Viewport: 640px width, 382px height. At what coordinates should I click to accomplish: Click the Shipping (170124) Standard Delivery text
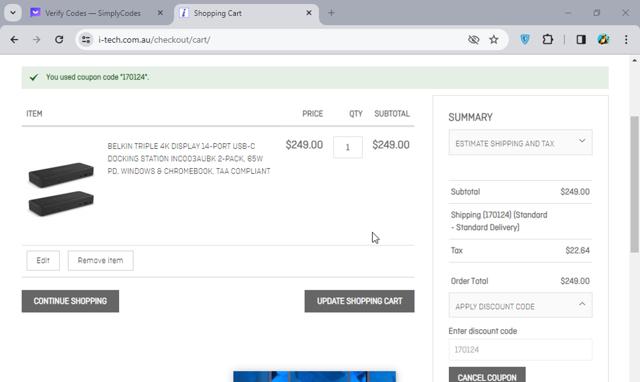(x=499, y=221)
